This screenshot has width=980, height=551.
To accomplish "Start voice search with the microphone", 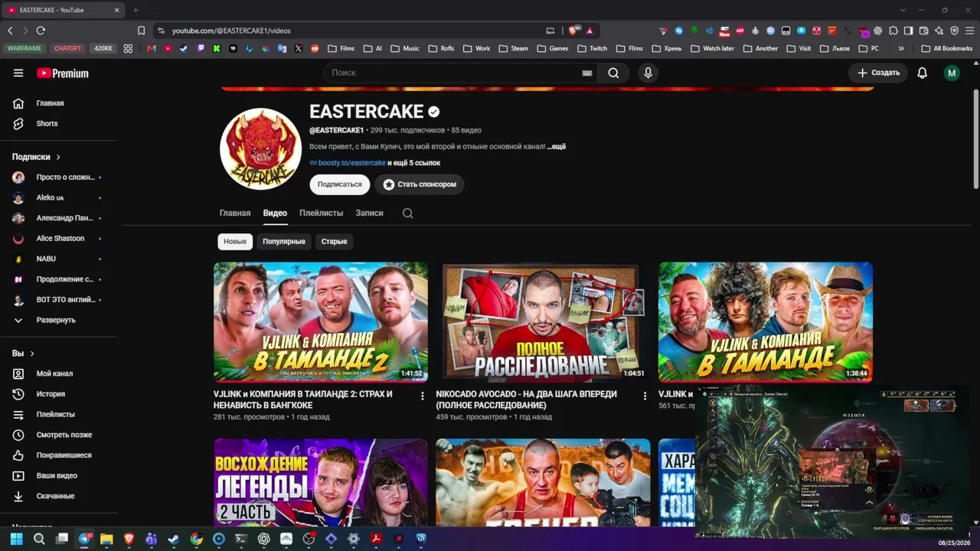I will click(x=648, y=73).
